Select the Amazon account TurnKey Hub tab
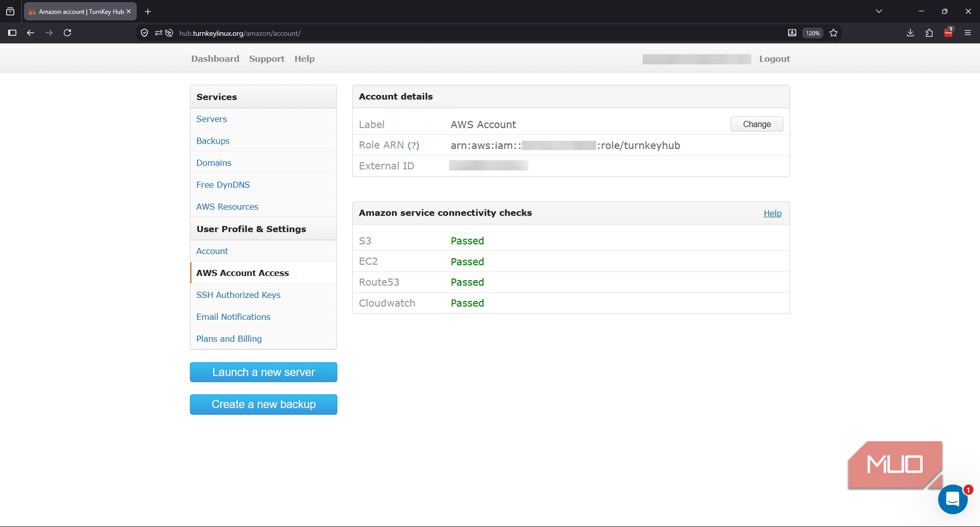Viewport: 980px width, 527px height. click(80, 11)
